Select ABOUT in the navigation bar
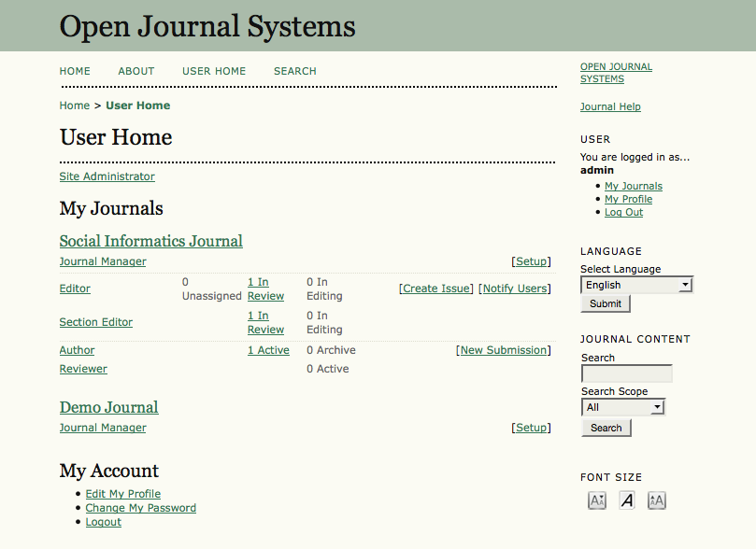This screenshot has height=549, width=756. coord(136,71)
